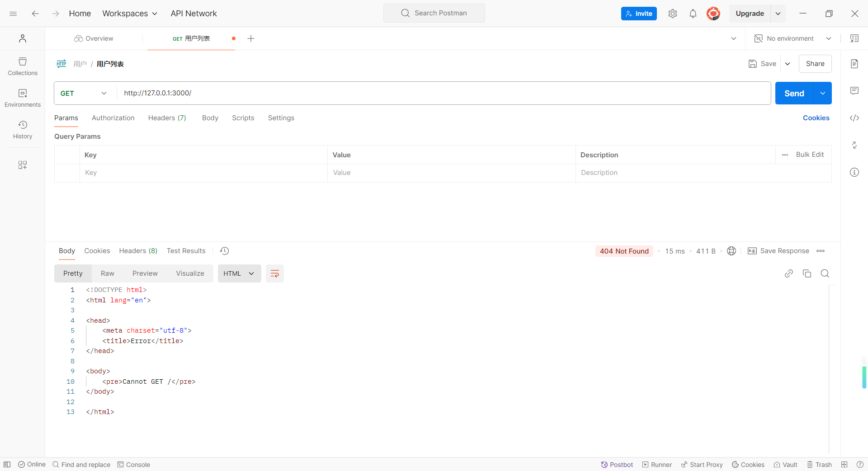This screenshot has width=868, height=471.
Task: Toggle the sidebar icon in status bar
Action: 7,464
